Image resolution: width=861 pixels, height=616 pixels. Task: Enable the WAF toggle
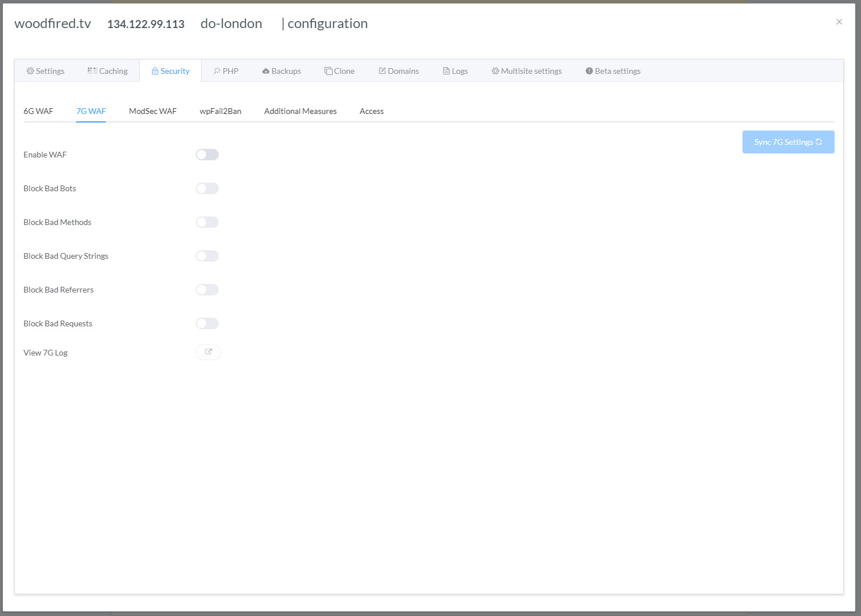click(207, 154)
